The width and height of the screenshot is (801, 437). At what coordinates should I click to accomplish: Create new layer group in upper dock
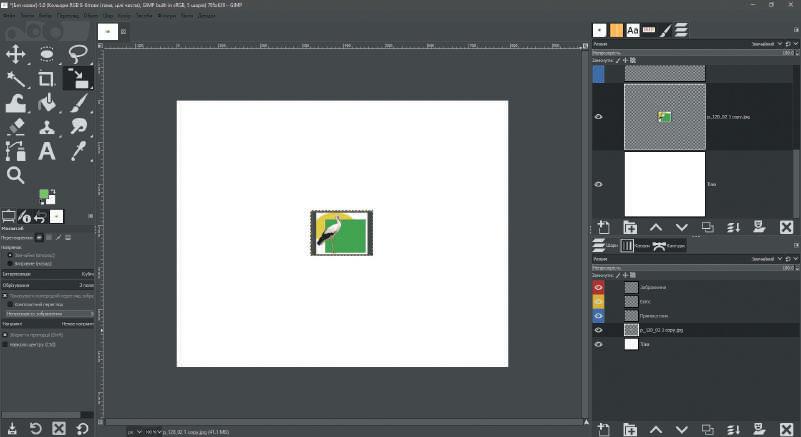pyautogui.click(x=630, y=227)
